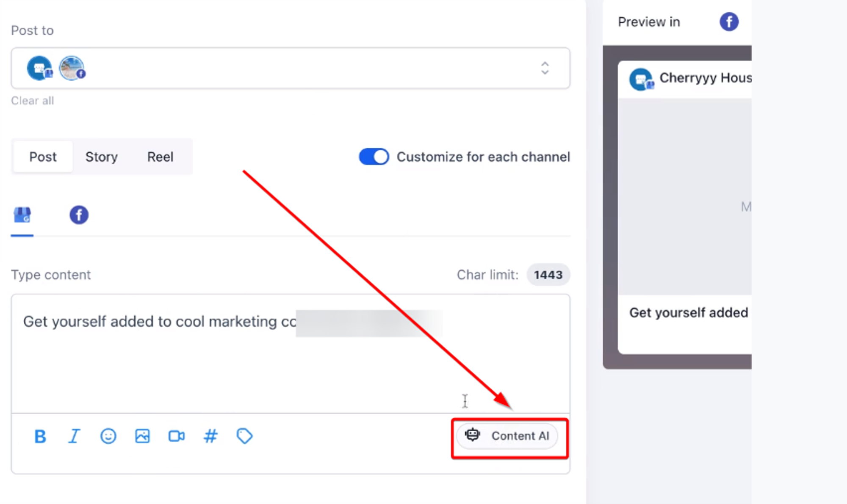The width and height of the screenshot is (847, 504).
Task: Click the 'Preview in' heading
Action: [x=648, y=22]
